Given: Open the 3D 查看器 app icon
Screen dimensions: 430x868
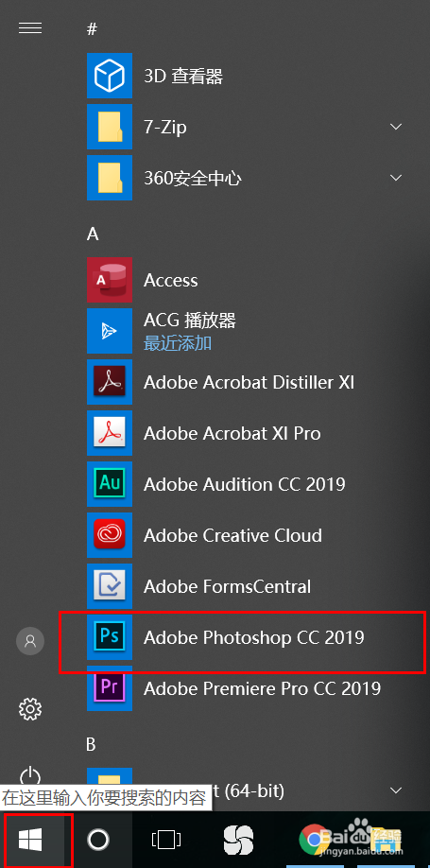Looking at the screenshot, I should pyautogui.click(x=110, y=76).
